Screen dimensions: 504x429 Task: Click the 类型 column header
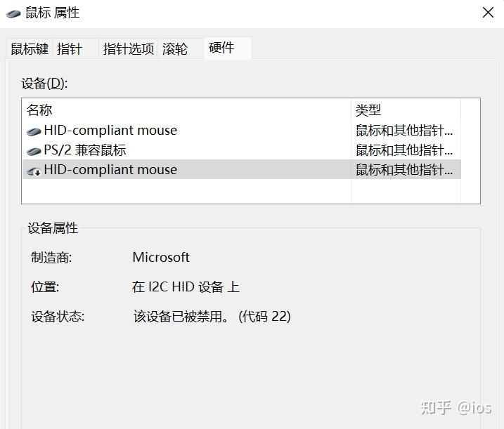368,110
